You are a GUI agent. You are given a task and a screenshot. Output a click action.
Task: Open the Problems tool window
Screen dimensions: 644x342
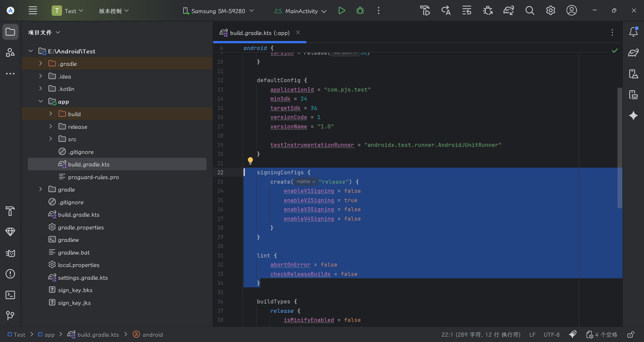(10, 274)
